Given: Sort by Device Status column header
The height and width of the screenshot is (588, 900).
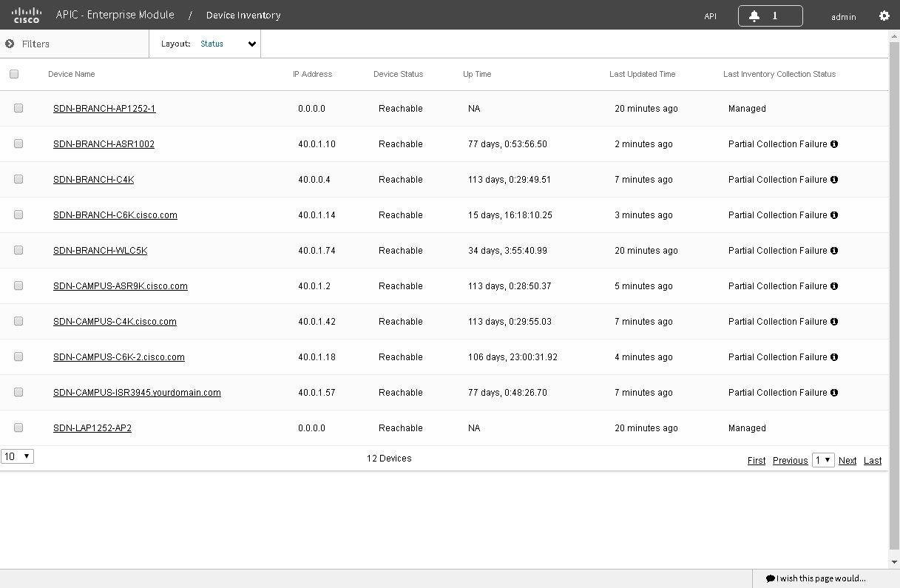Looking at the screenshot, I should click(399, 74).
